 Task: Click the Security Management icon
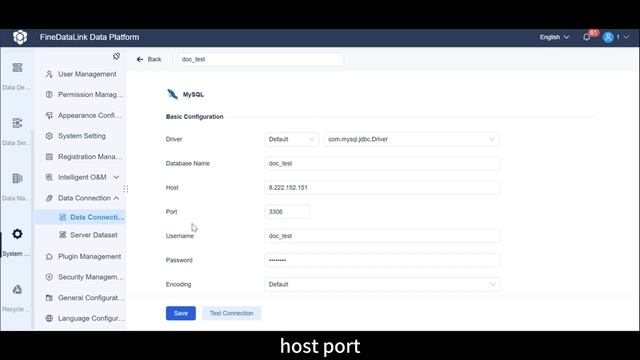(49, 277)
